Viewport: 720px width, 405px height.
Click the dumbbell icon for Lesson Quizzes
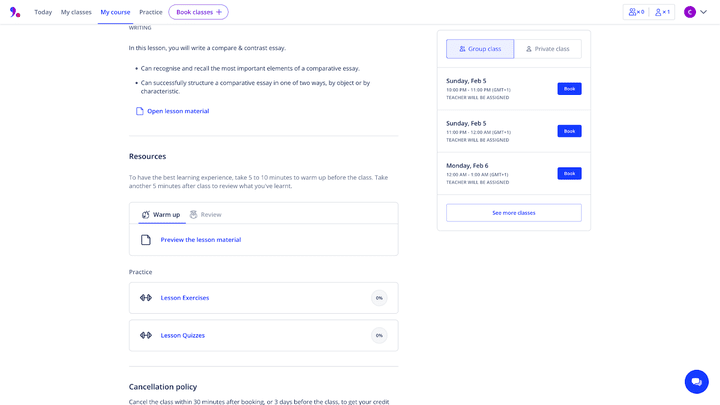click(146, 335)
